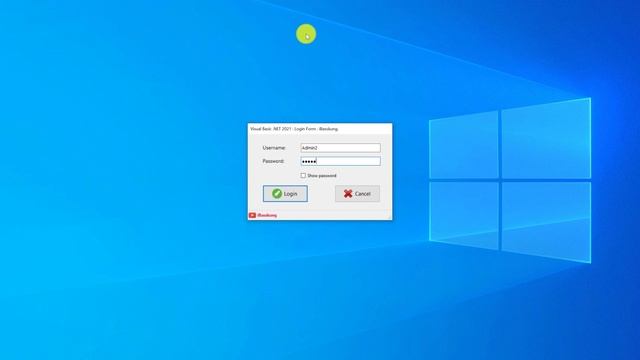Click the Username label text

pyautogui.click(x=274, y=148)
